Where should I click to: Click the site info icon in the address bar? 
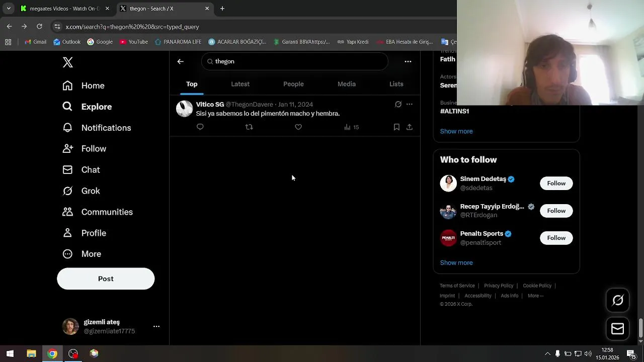57,27
